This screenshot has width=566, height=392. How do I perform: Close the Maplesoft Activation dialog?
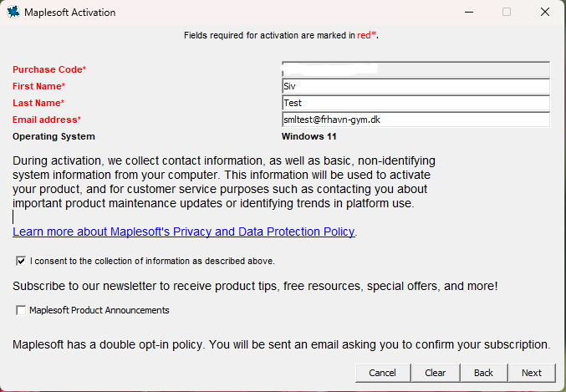[x=544, y=13]
